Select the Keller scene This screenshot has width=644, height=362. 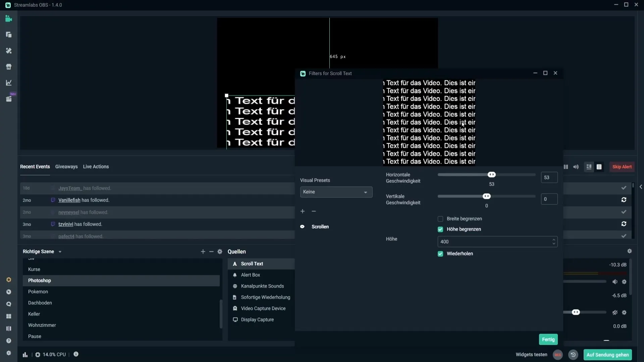click(x=121, y=314)
